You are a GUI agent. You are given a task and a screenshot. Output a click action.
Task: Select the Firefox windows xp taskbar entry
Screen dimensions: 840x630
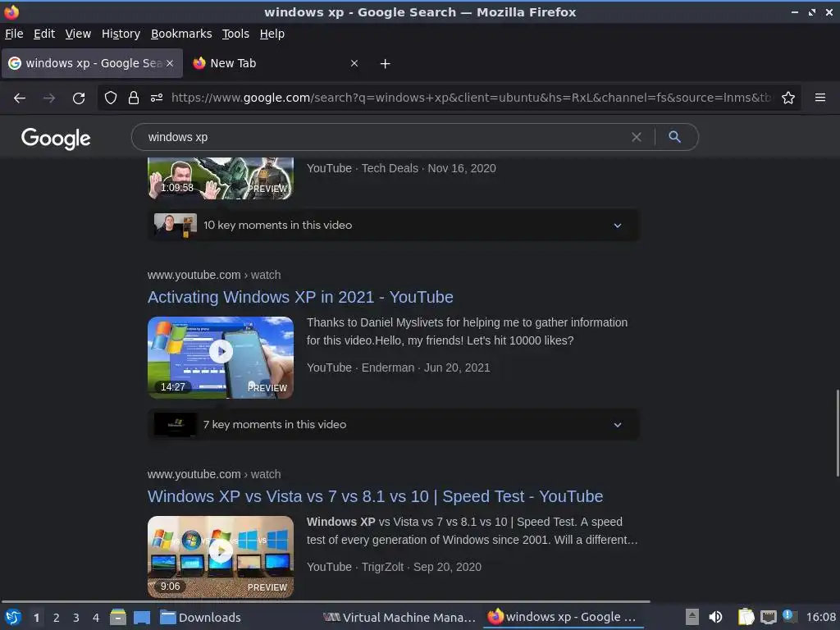[563, 617]
